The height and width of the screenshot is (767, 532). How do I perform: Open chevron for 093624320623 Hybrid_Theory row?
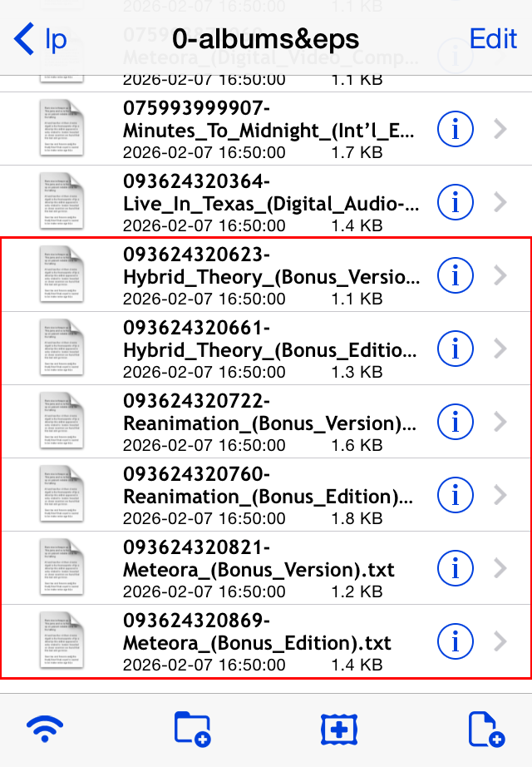pyautogui.click(x=500, y=275)
